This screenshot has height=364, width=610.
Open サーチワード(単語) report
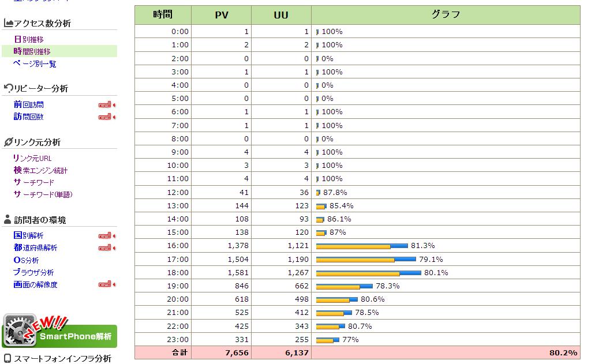[43, 194]
